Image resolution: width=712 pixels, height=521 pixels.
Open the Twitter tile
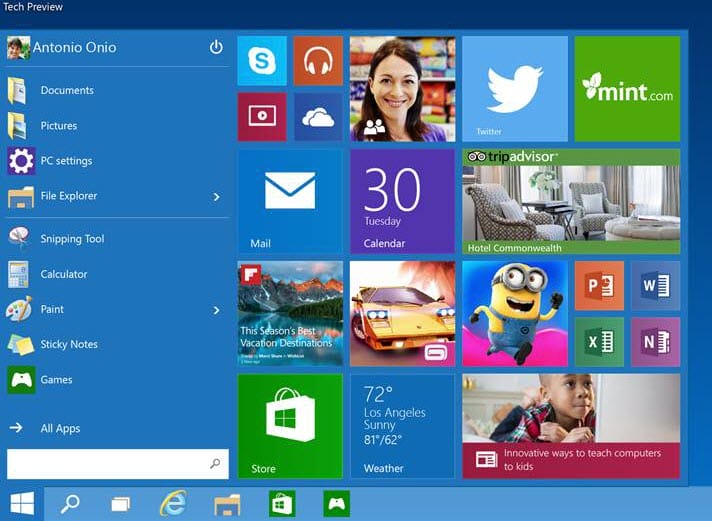coord(514,89)
